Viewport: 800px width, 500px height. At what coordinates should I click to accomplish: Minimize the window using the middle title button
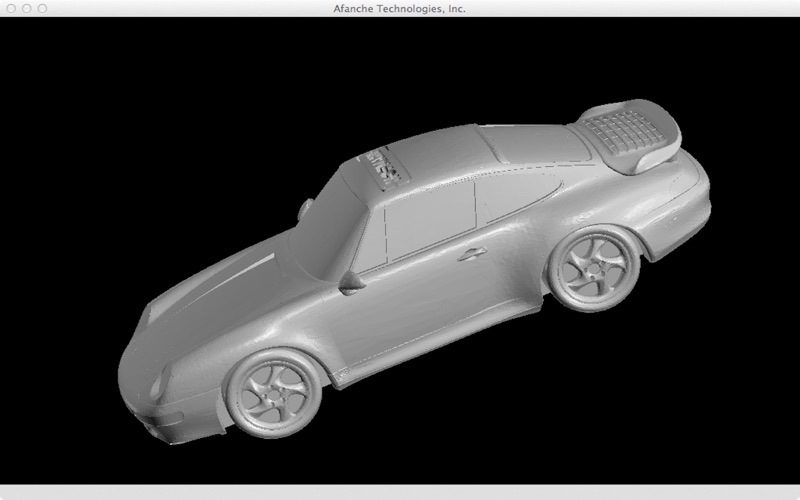tap(27, 8)
